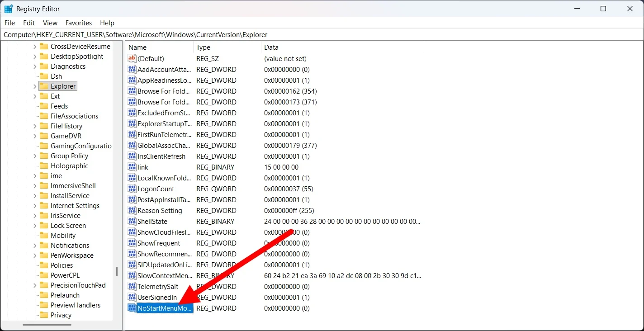
Task: Expand the CrossDeviceResume tree node
Action: pos(35,47)
